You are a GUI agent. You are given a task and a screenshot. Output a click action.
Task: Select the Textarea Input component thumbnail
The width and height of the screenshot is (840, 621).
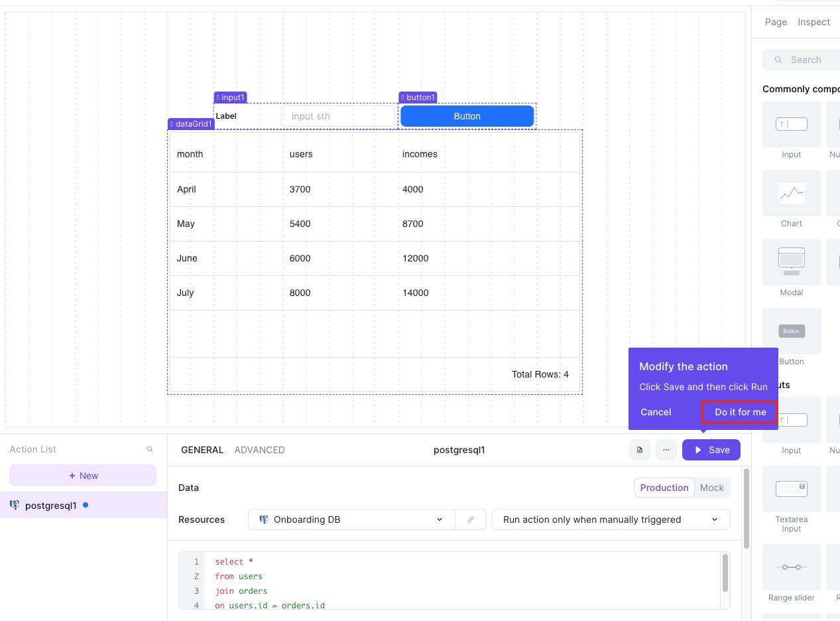[792, 489]
